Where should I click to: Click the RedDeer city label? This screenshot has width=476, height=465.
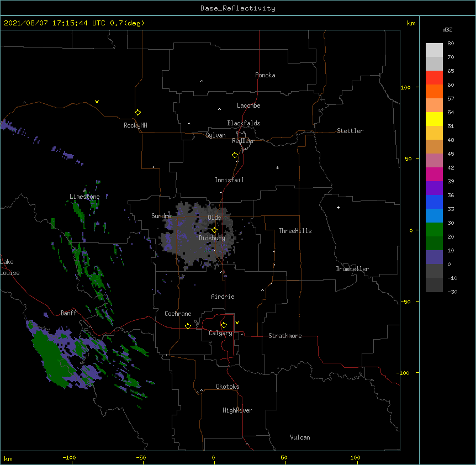(x=243, y=141)
